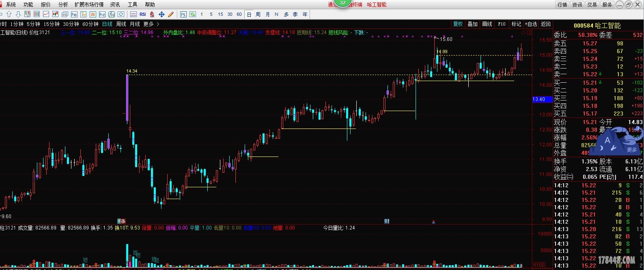Click the RSI indicator icon
Viewport: 644px width, 270px height.
point(142,14)
